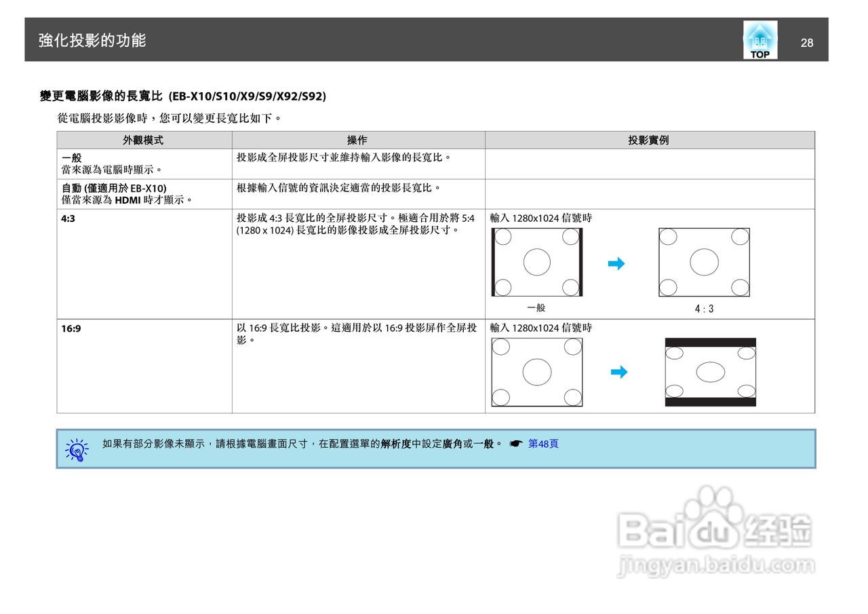Expand the 外觀模式 column header

click(144, 140)
